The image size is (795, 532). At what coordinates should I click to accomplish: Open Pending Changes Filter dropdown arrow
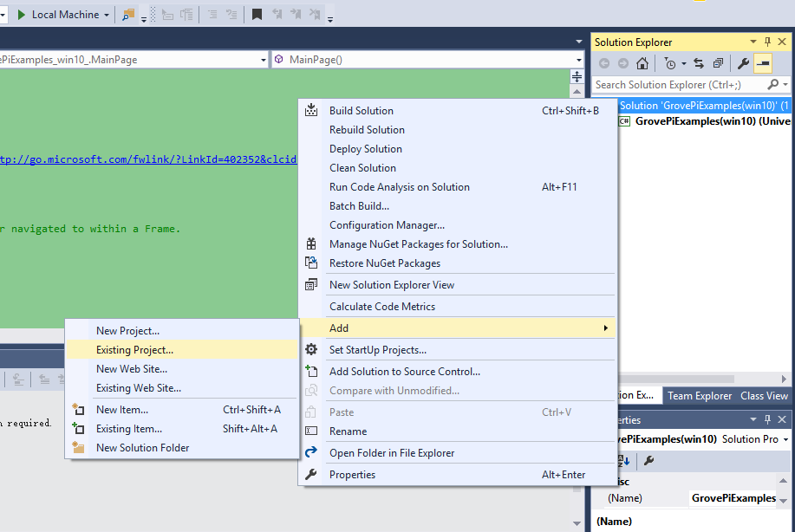683,63
